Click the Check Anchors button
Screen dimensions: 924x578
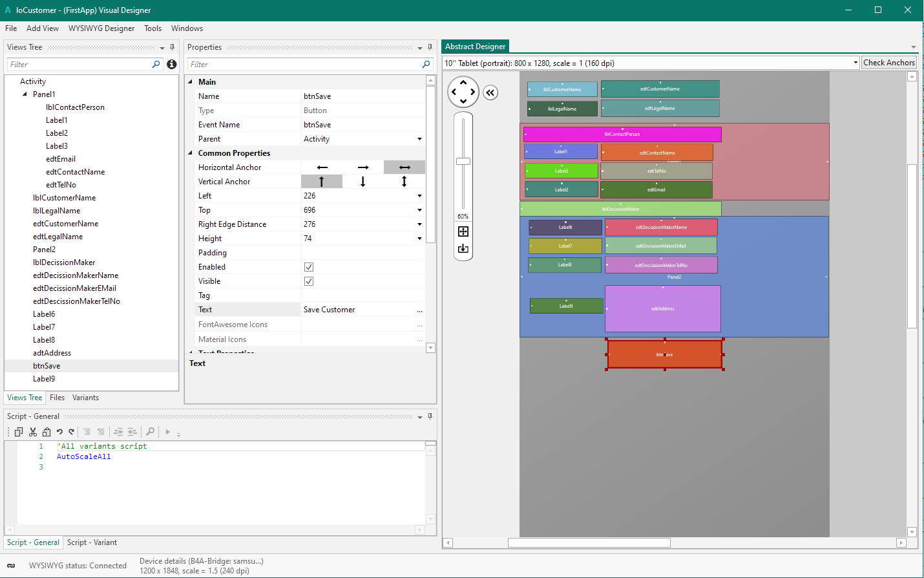889,63
